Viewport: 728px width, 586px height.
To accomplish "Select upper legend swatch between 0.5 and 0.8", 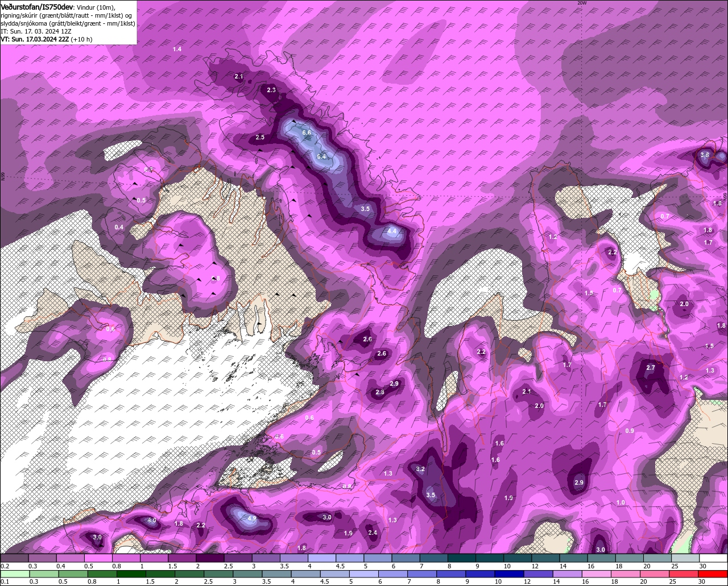I will tap(98, 558).
